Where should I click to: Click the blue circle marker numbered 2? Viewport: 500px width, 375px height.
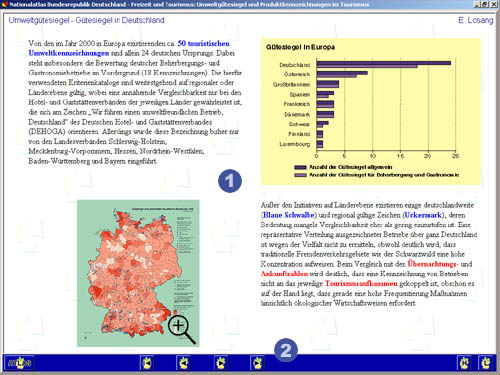(286, 350)
